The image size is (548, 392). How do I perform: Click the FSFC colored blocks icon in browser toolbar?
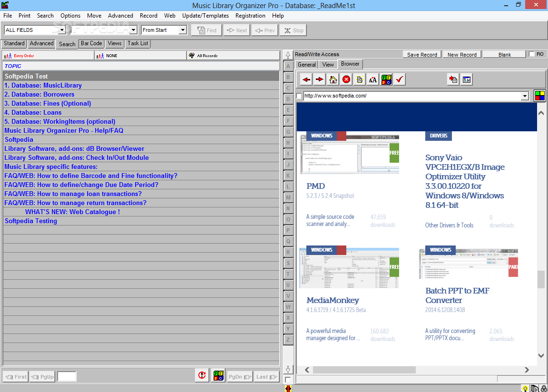[386, 79]
